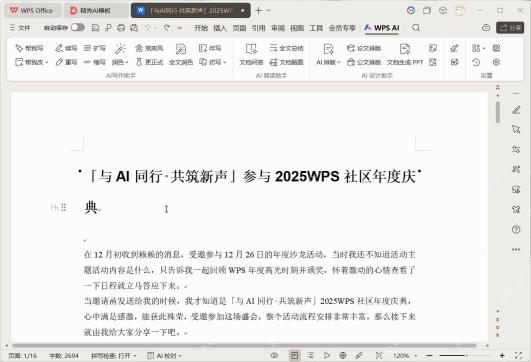
Task: Click the globe web layout icon in status bar
Action: 343,355
